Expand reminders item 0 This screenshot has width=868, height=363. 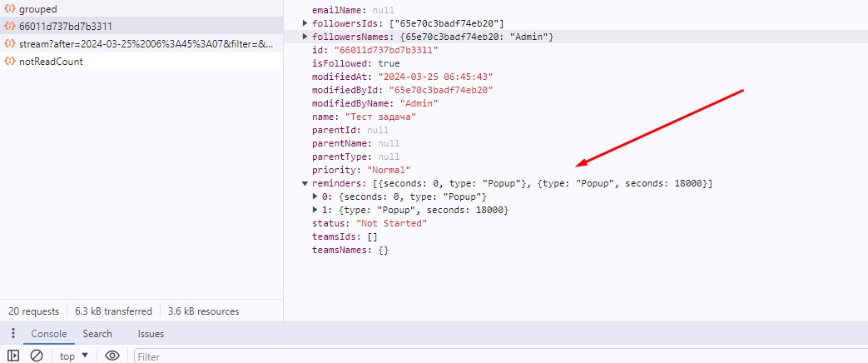point(315,196)
